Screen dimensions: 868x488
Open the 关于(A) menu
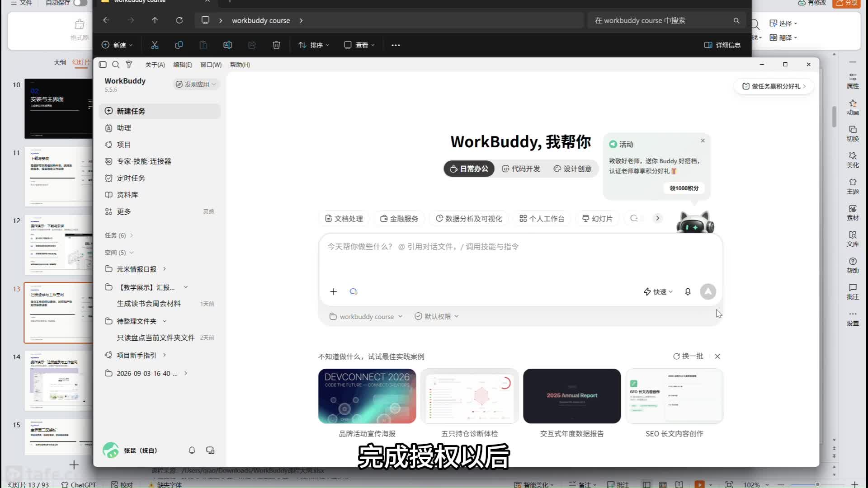[x=155, y=65]
